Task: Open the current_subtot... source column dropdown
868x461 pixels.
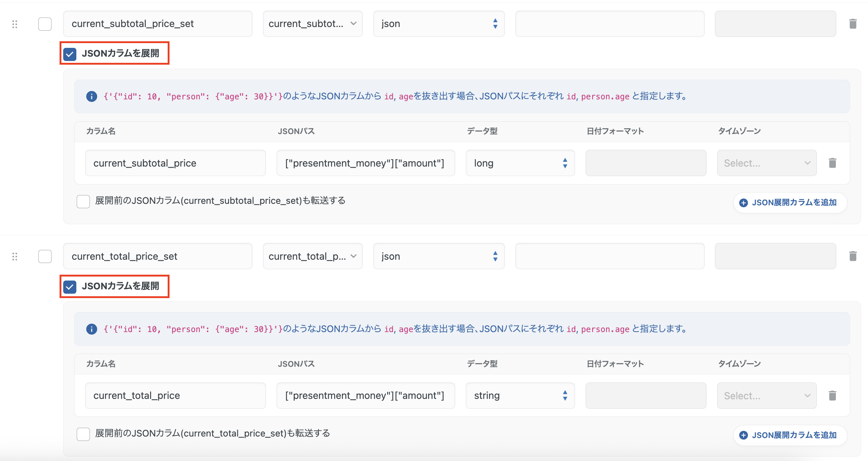Action: point(312,24)
